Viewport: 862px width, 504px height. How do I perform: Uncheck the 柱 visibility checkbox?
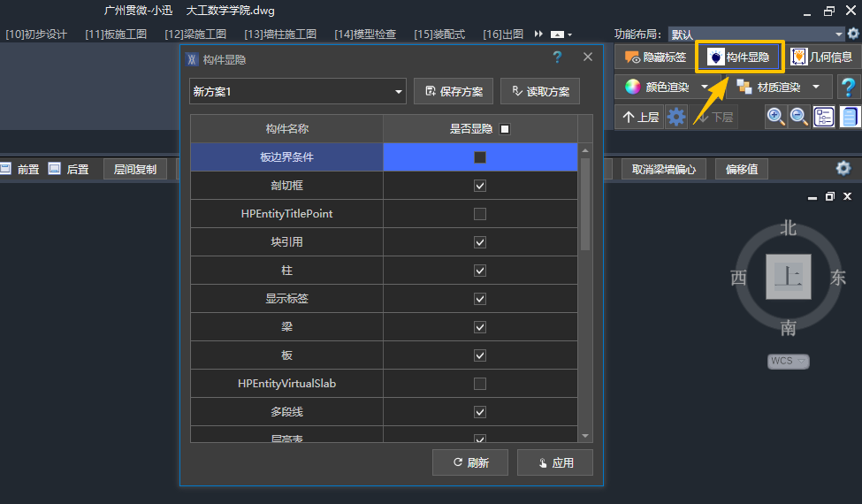click(x=480, y=271)
